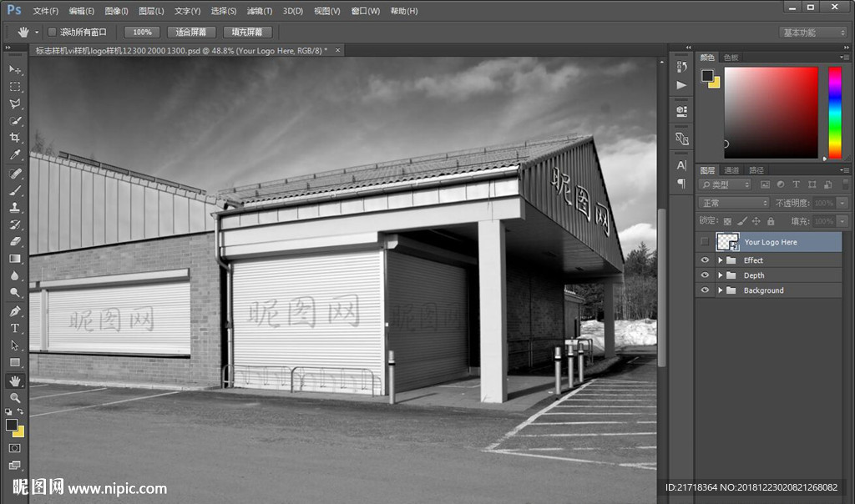Show the Your Logo Here layer

click(705, 241)
